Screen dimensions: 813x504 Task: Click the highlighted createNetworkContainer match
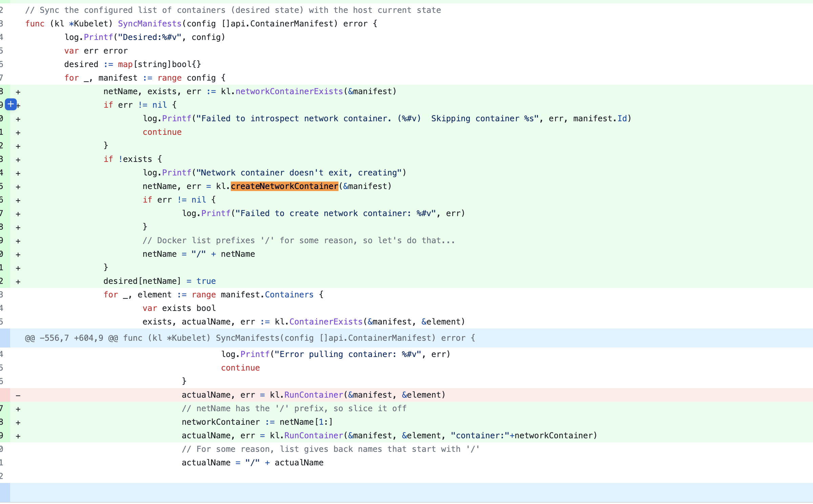point(284,186)
